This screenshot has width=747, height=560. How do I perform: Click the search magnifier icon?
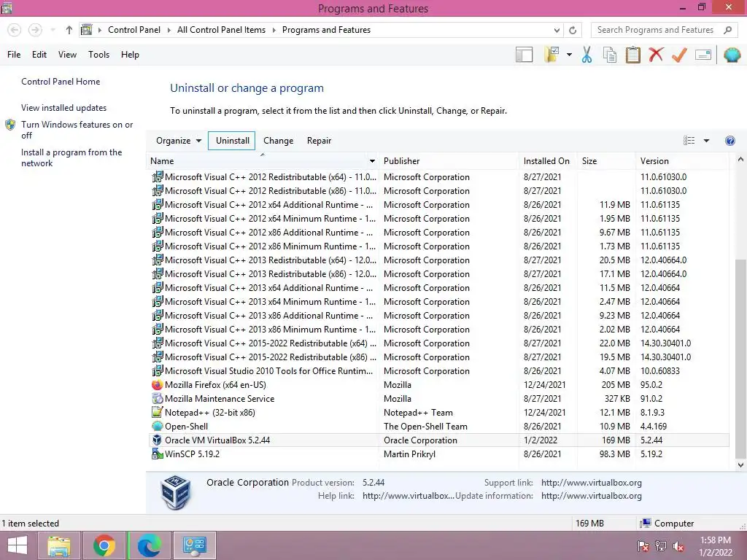point(727,30)
